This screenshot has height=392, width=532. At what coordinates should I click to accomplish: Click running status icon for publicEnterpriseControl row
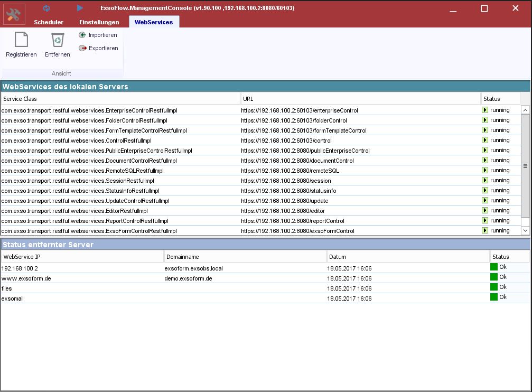tap(485, 150)
